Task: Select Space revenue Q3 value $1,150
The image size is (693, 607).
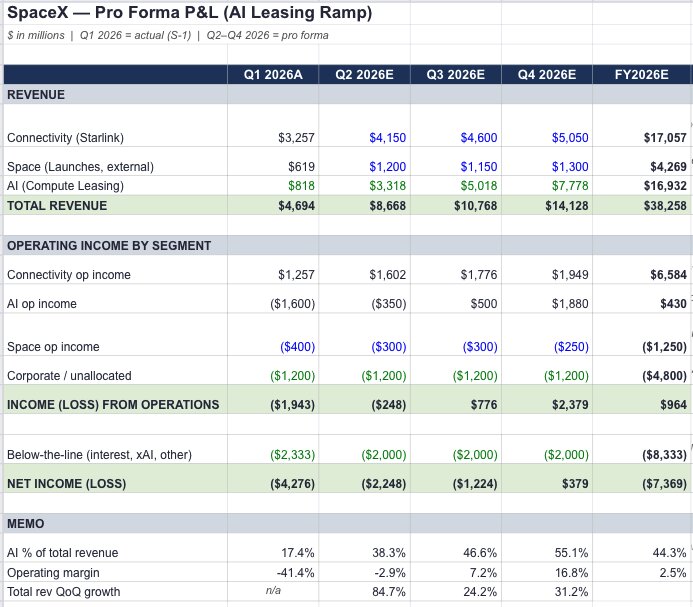Action: pos(479,167)
